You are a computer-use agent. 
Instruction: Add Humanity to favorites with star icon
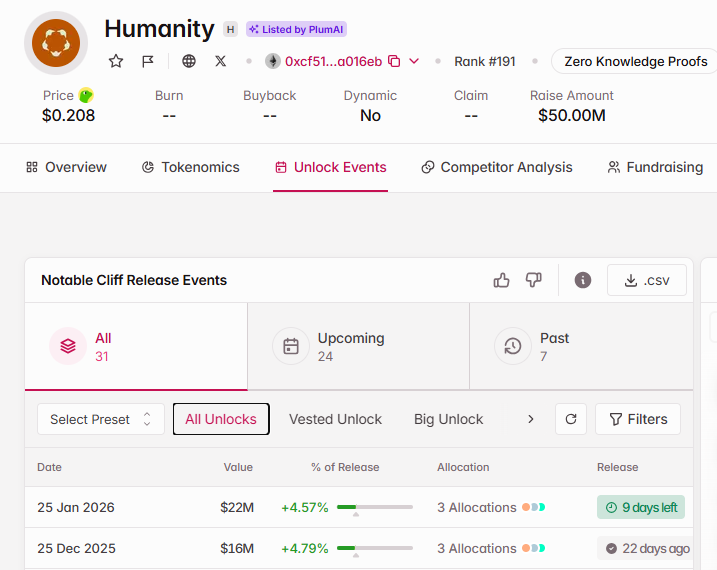pos(116,61)
